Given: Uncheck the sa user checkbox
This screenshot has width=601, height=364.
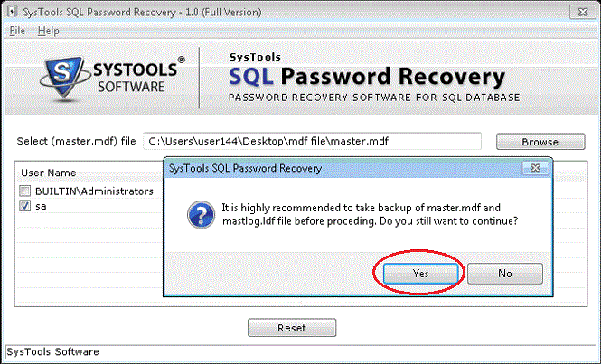Looking at the screenshot, I should (x=24, y=206).
